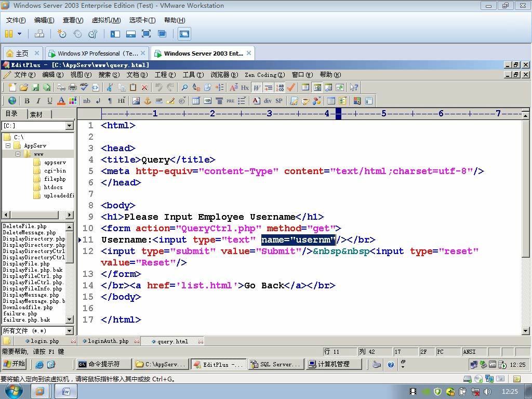Click the VMware full screen icon
Image resolution: width=532 pixels, height=399 pixels.
146,34
